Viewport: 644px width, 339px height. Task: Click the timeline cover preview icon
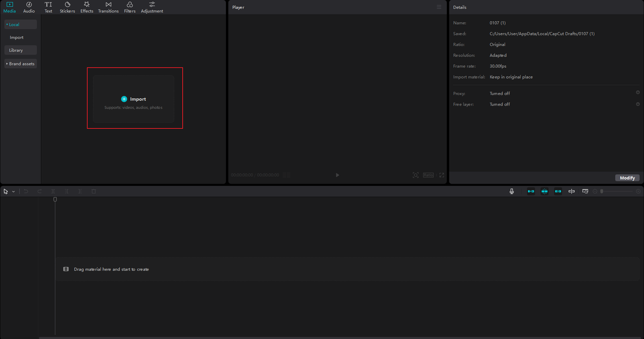point(585,191)
